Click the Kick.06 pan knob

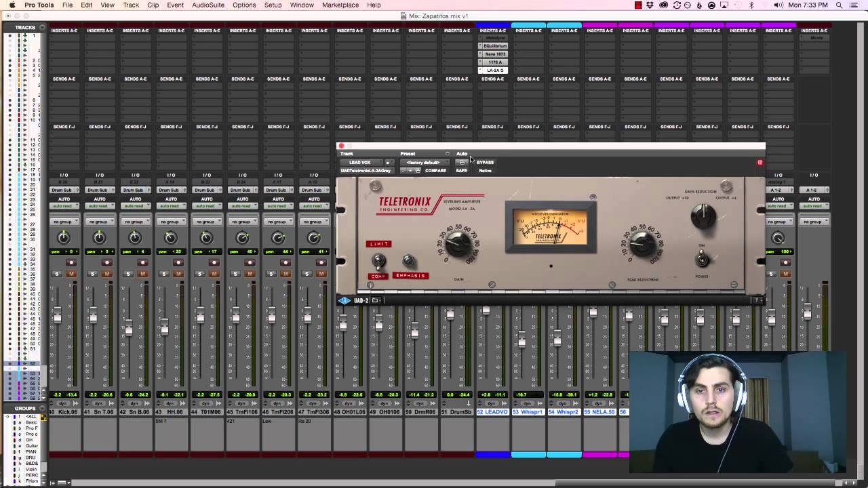click(64, 238)
